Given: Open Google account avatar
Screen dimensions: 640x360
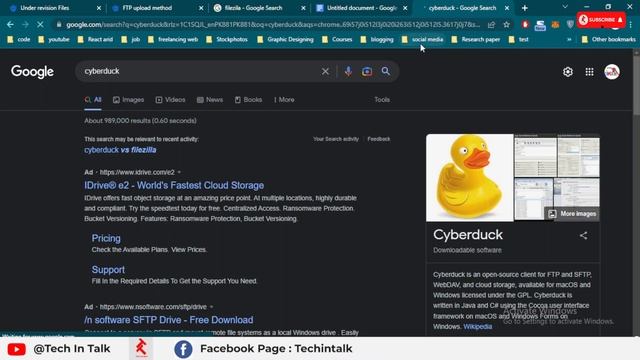Looking at the screenshot, I should (612, 72).
